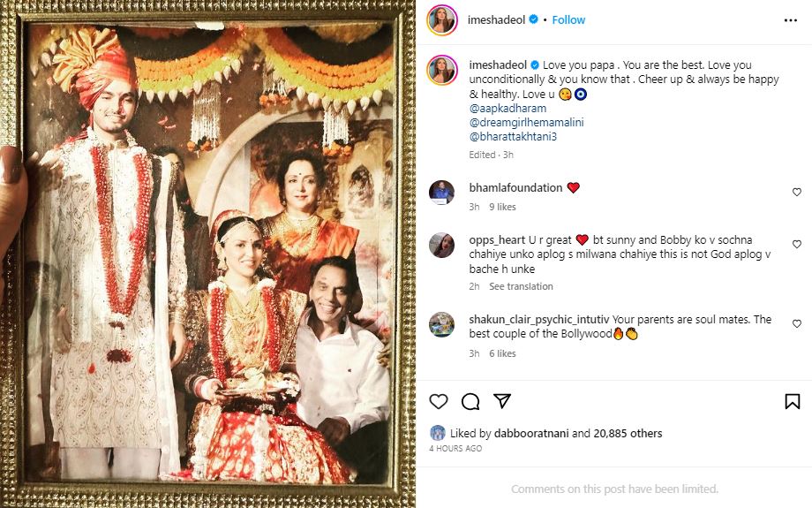Open @dreamgirlhemamalini mention
The width and height of the screenshot is (812, 508).
click(x=527, y=123)
